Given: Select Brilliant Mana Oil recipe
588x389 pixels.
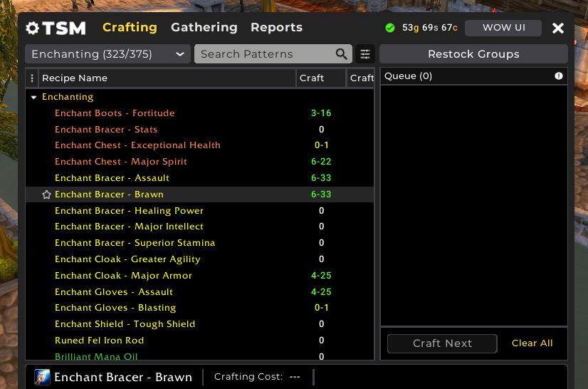Looking at the screenshot, I should pos(199,355).
